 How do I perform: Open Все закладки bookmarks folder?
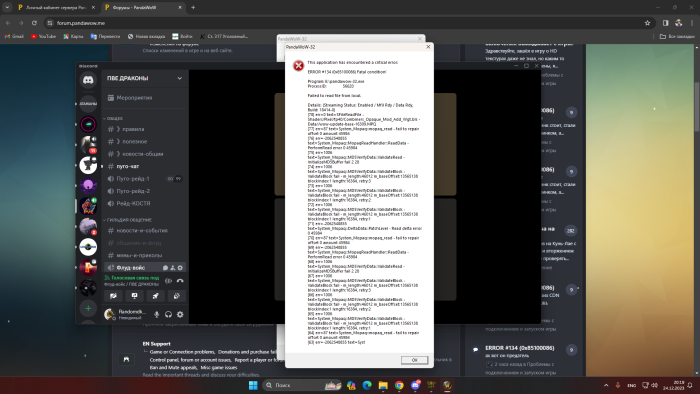(x=677, y=37)
